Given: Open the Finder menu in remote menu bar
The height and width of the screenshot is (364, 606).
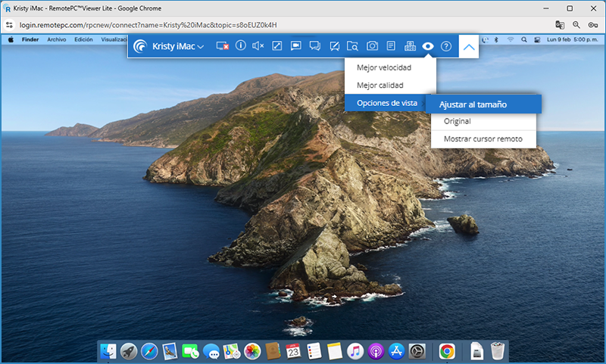Looking at the screenshot, I should [30, 39].
